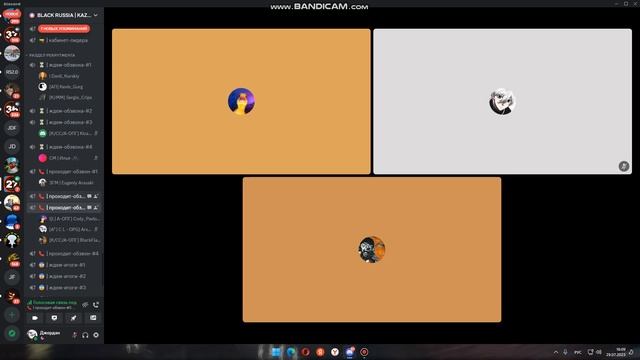This screenshot has width=640, height=360.
Task: Click the Джордан user avatar in the user panel
Action: pos(32,335)
